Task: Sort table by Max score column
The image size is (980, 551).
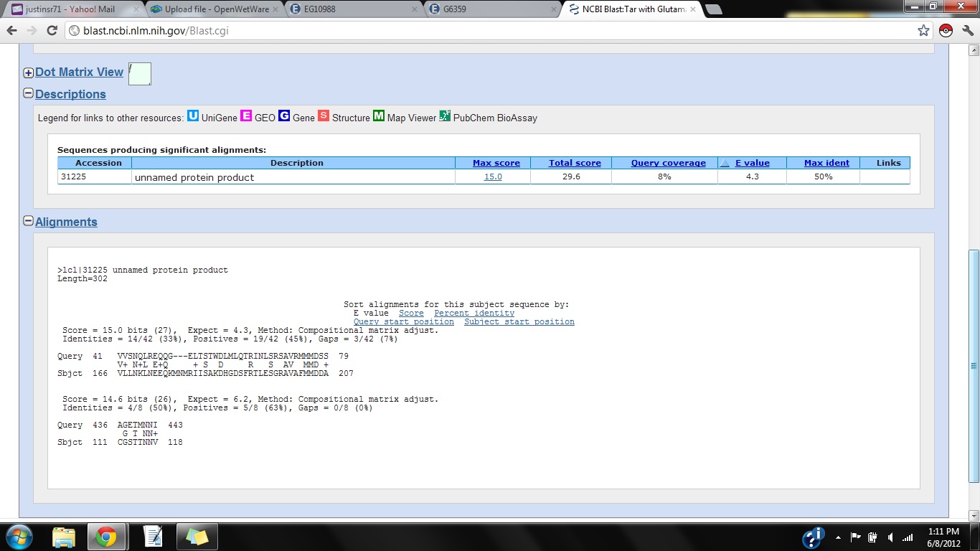Action: click(496, 163)
